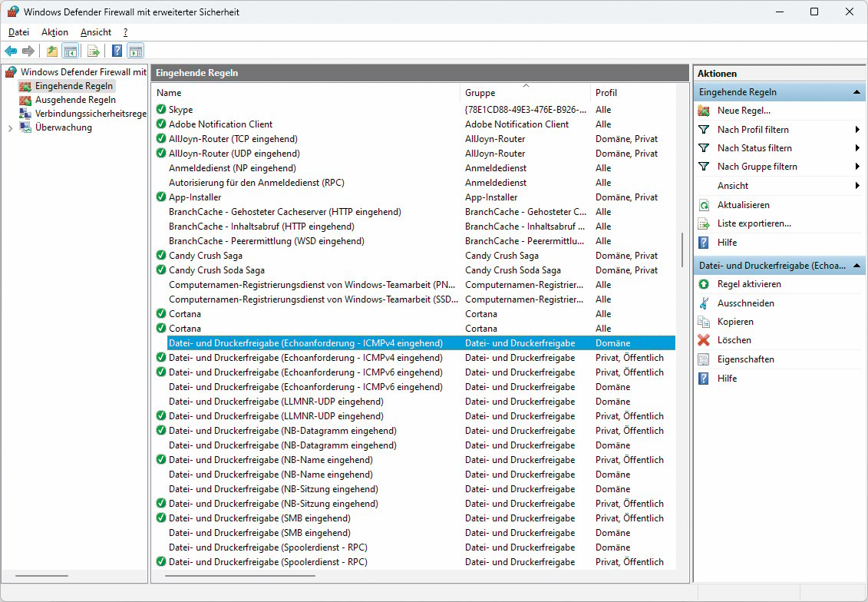The height and width of the screenshot is (602, 868).
Task: Select Datei- und Druckerfreigabe (Spoolerdienst - RPC) Domäne row
Action: 415,547
